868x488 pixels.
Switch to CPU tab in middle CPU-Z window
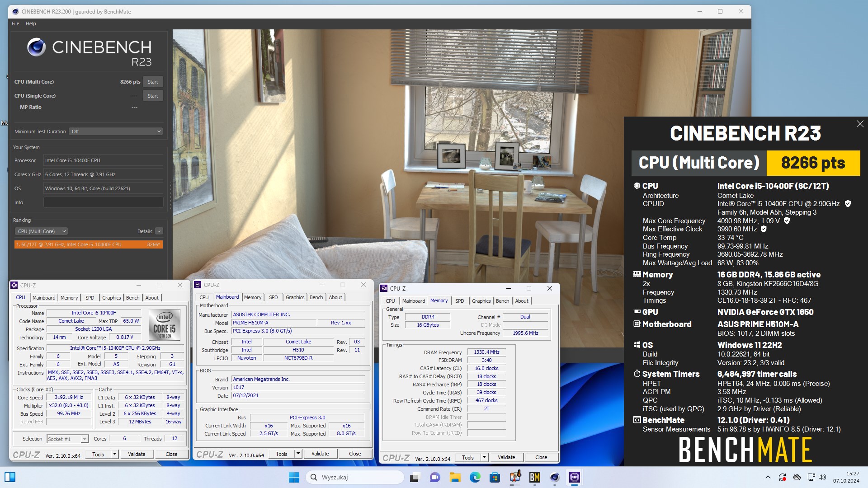click(204, 297)
